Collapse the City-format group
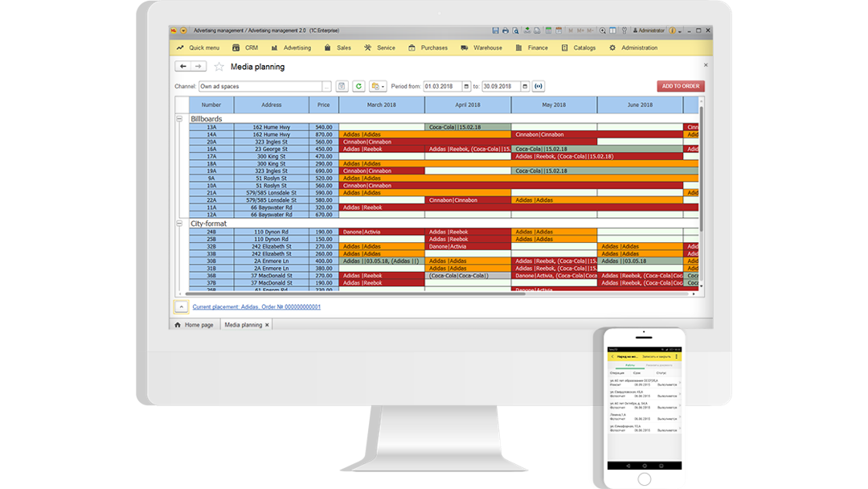868x489 pixels. click(179, 224)
